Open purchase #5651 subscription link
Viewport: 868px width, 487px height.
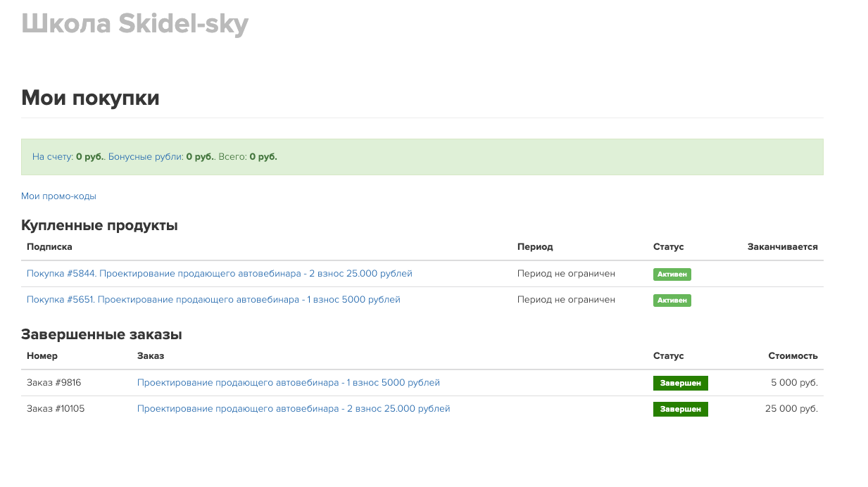pos(213,299)
